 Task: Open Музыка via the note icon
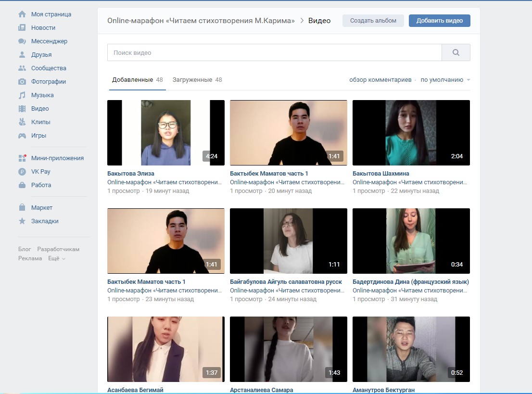pos(22,95)
